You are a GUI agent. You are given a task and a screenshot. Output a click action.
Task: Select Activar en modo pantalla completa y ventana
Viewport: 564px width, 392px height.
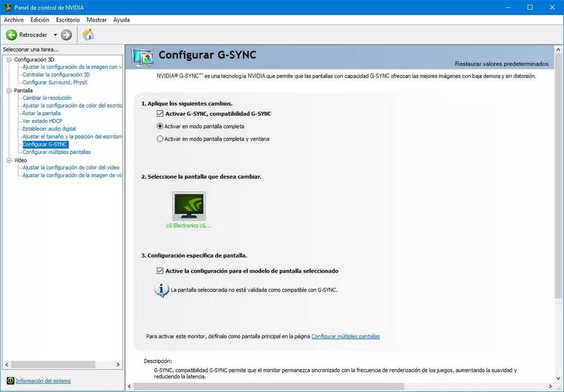click(x=160, y=139)
